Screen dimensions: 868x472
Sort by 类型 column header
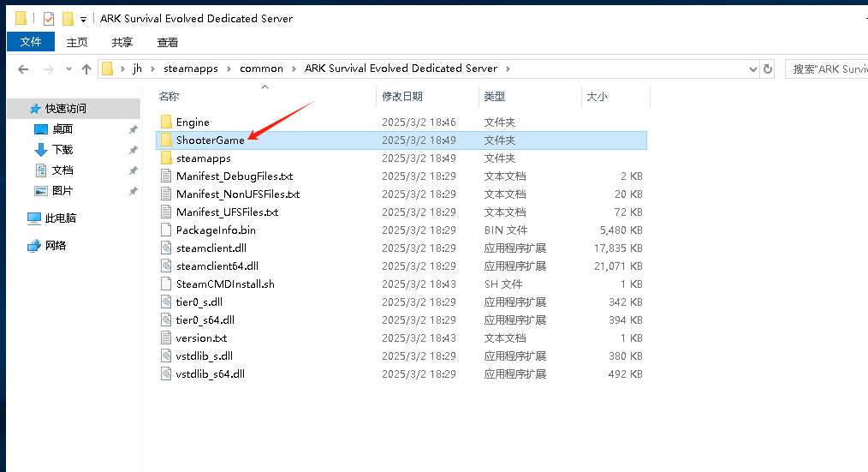(x=494, y=97)
